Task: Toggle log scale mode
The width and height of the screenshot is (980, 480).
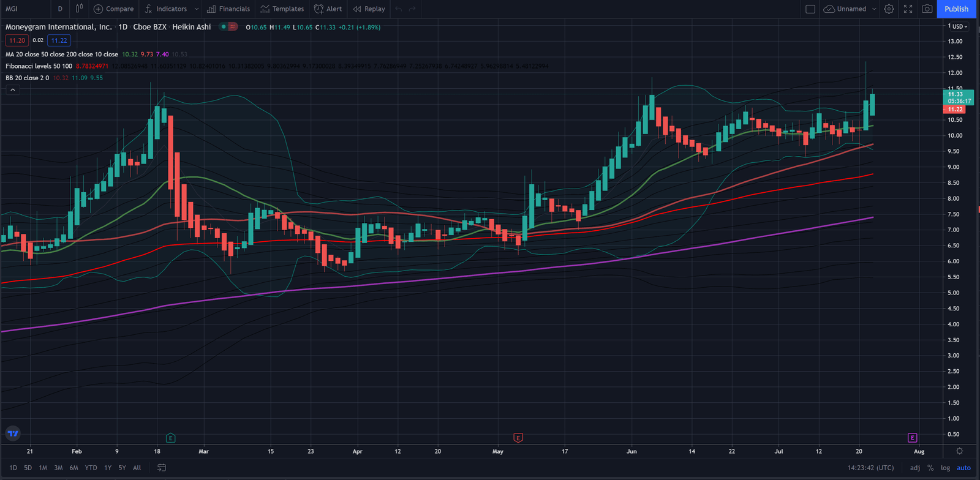Action: (945, 468)
